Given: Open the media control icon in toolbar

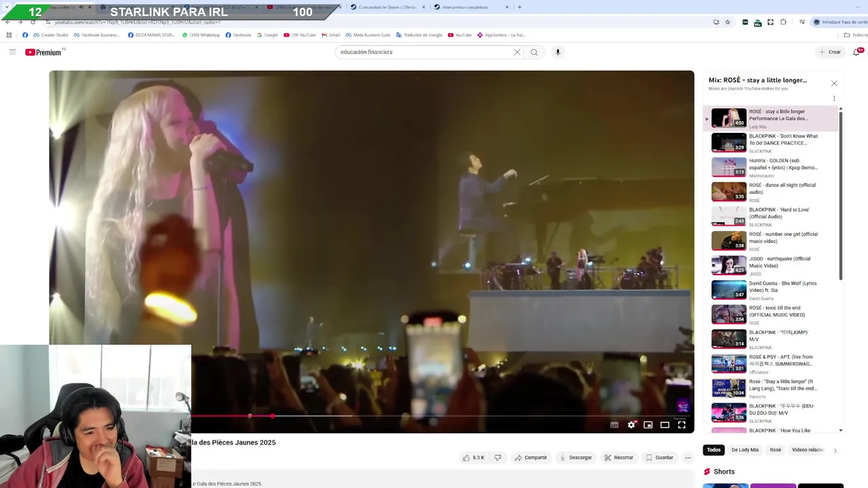Looking at the screenshot, I should (x=802, y=22).
